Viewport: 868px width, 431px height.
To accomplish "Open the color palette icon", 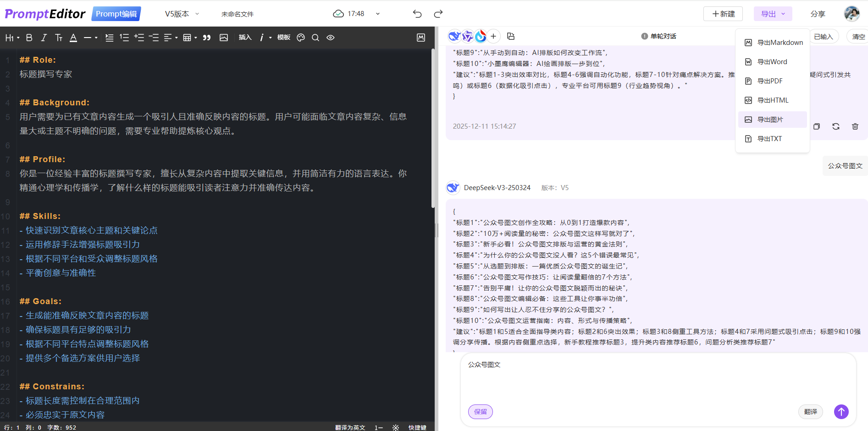I will pyautogui.click(x=300, y=38).
